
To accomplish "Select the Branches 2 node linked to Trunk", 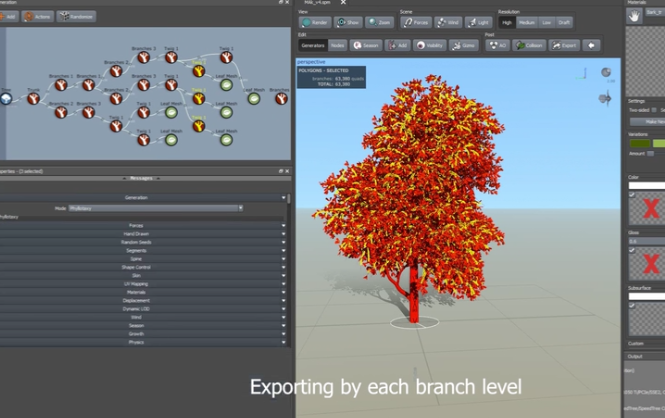I will (61, 112).
